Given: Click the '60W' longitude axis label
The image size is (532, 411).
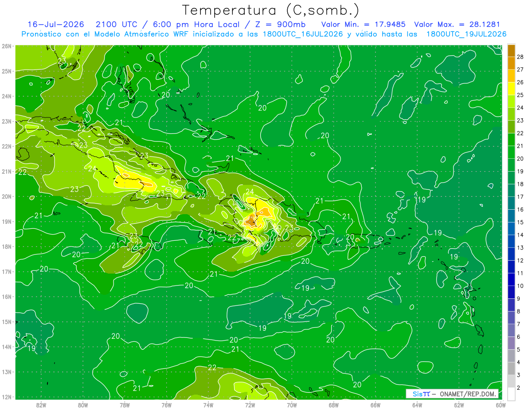Looking at the screenshot, I should (501, 405).
